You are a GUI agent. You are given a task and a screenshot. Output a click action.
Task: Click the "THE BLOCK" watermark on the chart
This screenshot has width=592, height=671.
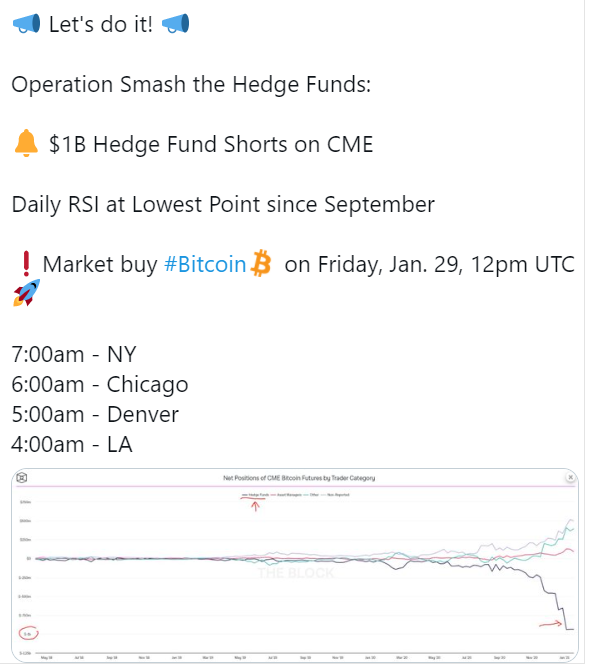(x=296, y=573)
